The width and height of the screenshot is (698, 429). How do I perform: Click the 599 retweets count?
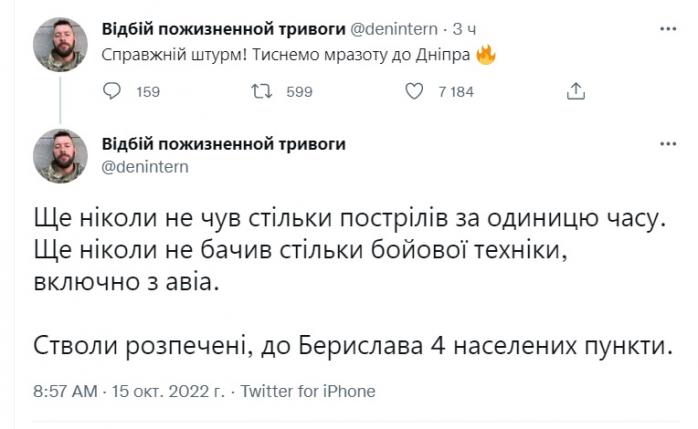point(300,92)
